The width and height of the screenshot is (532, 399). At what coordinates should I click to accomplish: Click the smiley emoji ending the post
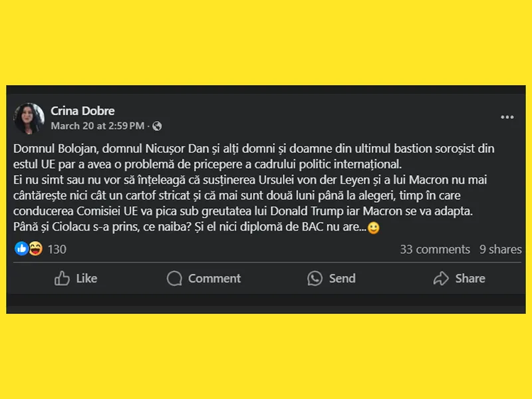(374, 228)
